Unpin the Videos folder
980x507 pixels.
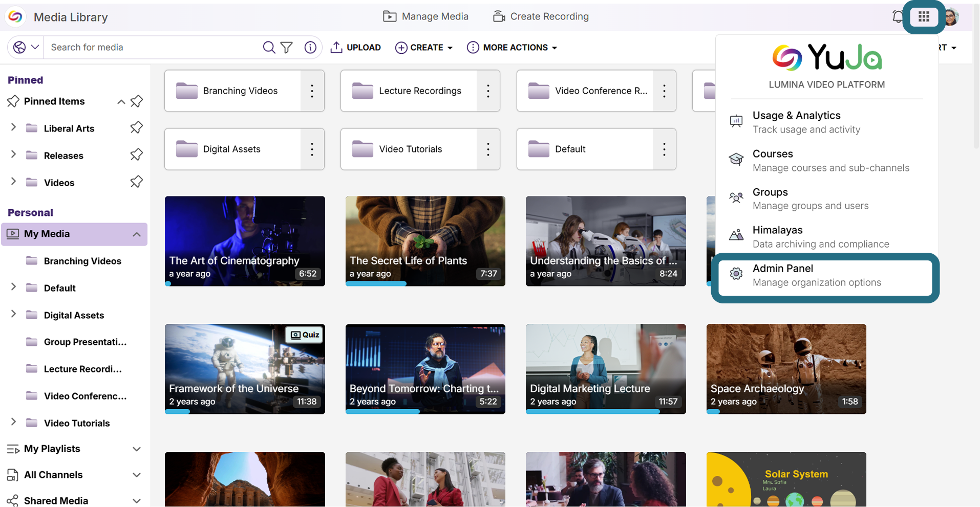136,182
